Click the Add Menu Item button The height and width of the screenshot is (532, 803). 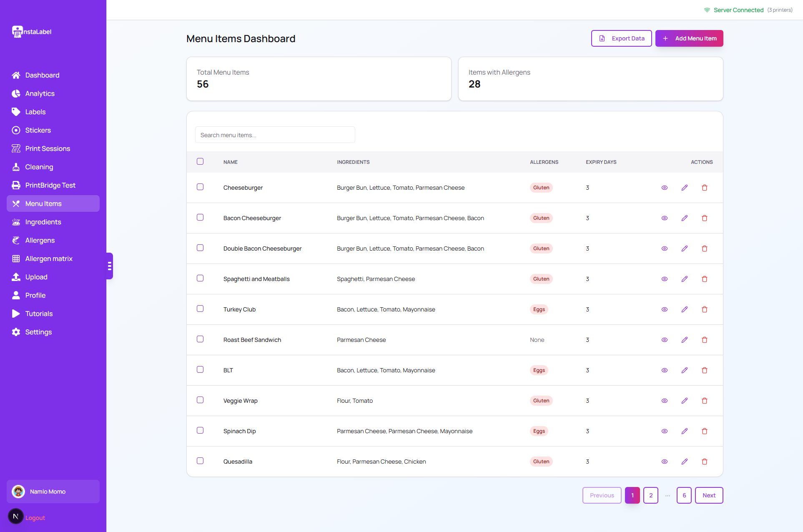689,38
